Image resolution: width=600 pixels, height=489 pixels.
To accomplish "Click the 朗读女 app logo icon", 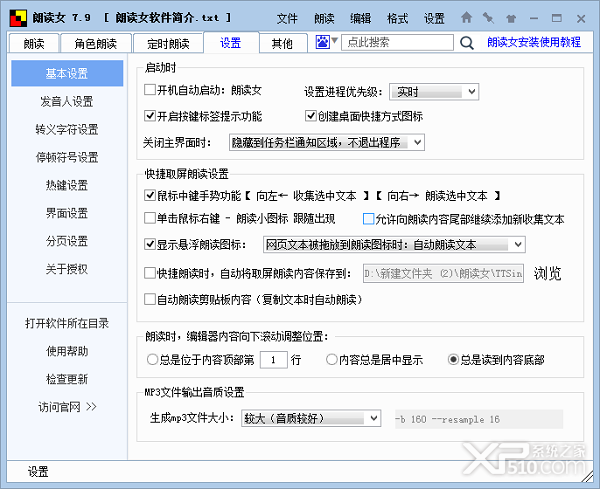I will 18,18.
